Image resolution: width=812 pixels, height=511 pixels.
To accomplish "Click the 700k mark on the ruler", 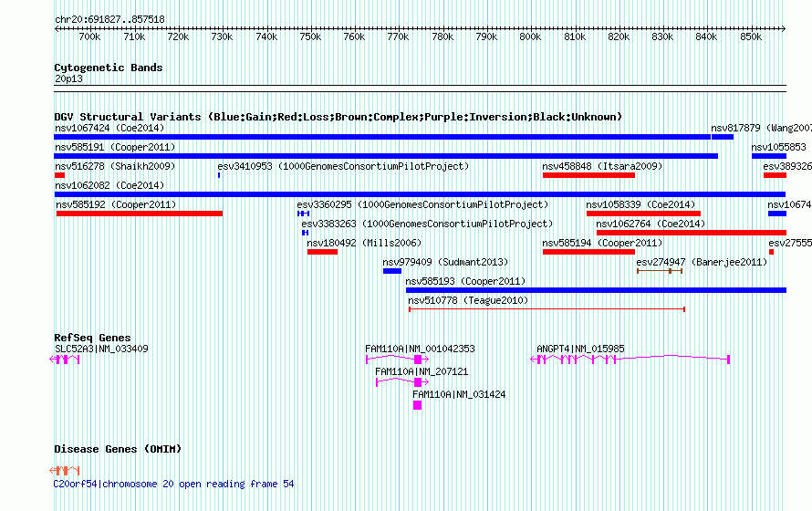I will (89, 36).
